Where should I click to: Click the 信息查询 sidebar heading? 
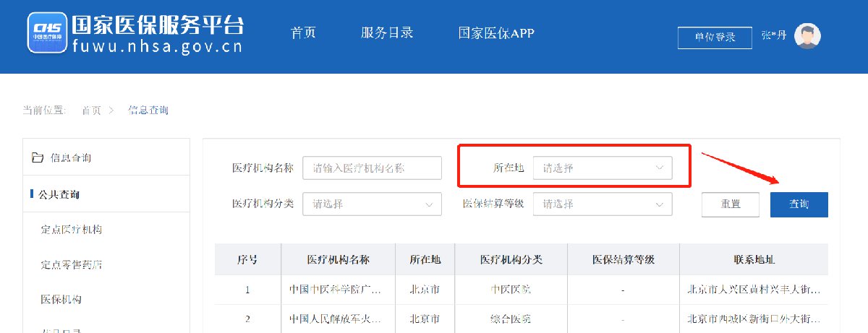click(x=71, y=157)
